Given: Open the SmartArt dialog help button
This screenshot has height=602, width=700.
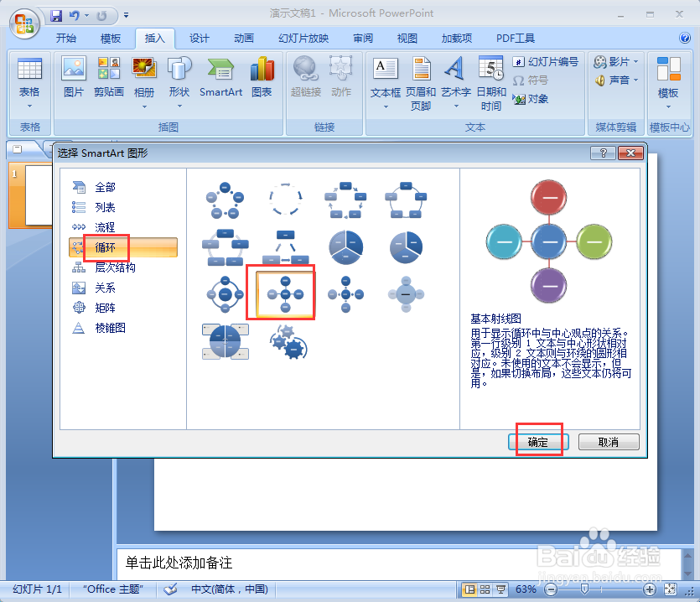Looking at the screenshot, I should pyautogui.click(x=603, y=153).
